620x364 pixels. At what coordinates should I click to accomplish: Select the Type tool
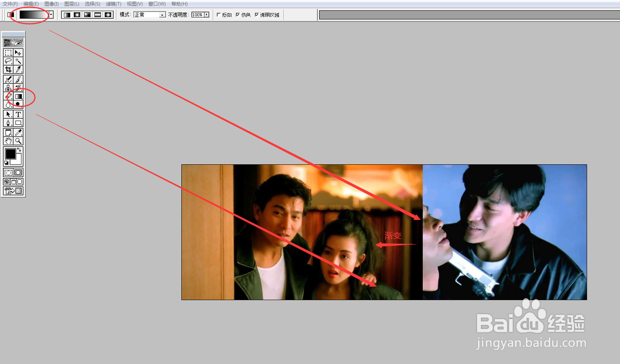coord(18,114)
